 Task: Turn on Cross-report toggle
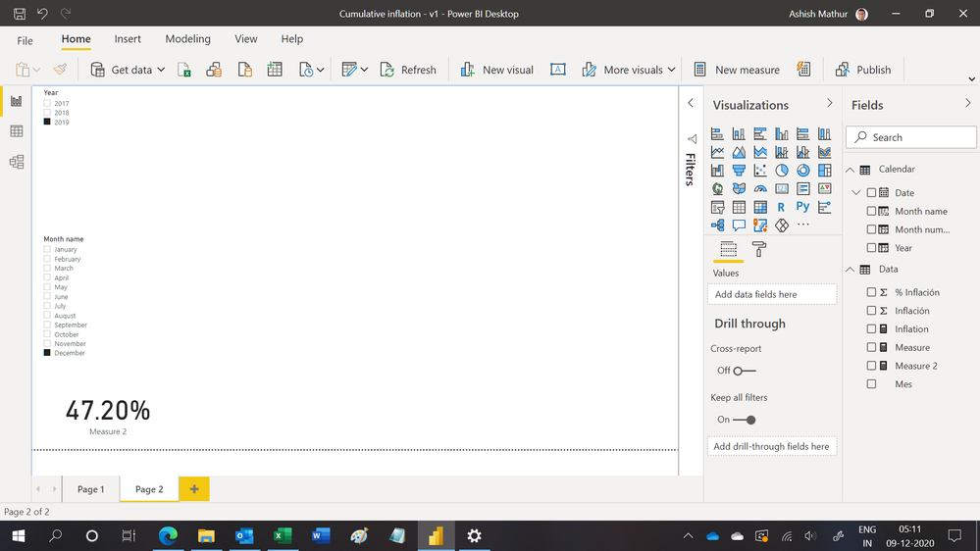(744, 371)
